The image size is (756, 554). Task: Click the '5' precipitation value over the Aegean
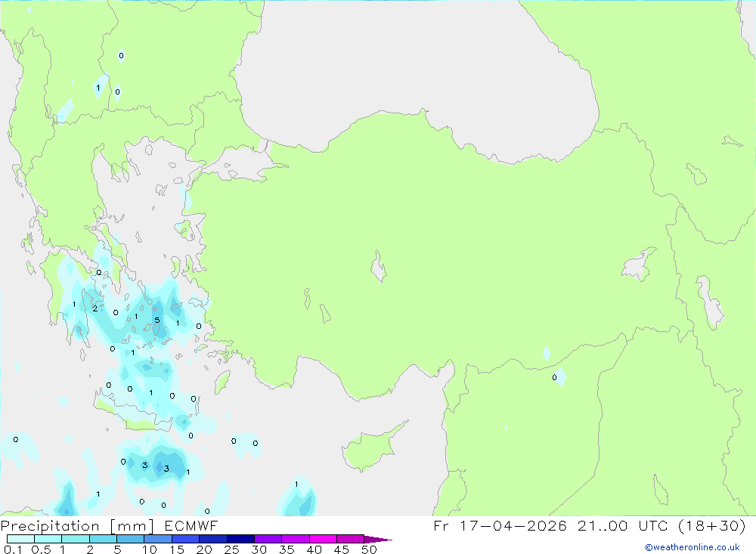coord(156,320)
